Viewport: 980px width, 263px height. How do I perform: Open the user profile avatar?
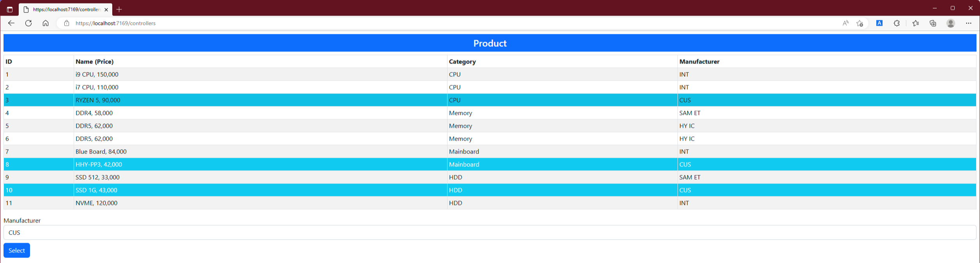[951, 23]
